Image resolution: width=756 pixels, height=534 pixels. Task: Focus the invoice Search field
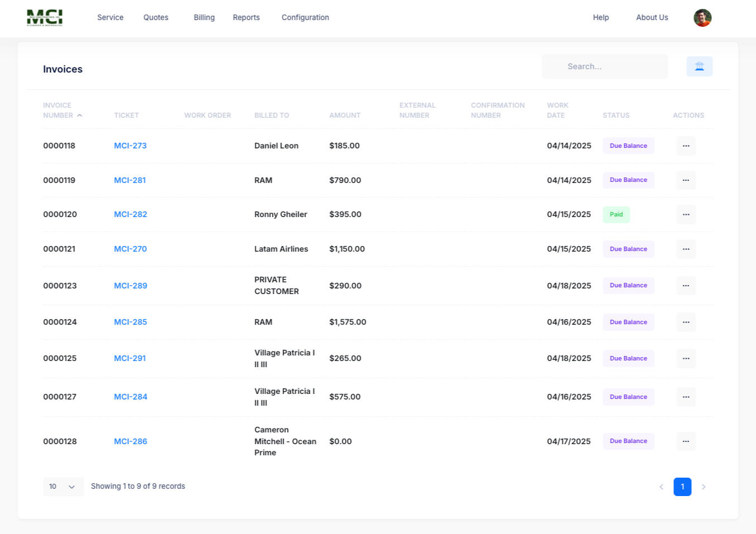click(x=605, y=66)
